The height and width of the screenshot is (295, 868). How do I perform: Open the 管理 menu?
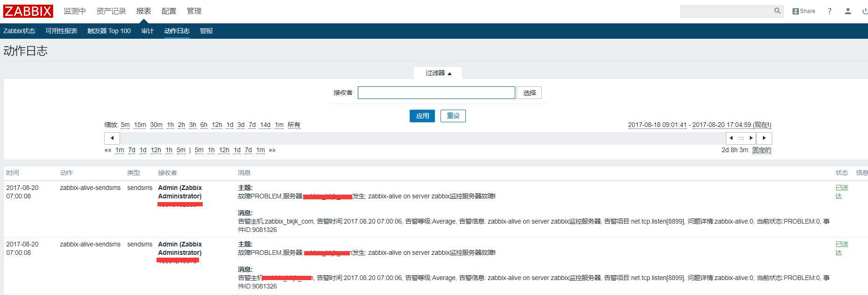coord(194,11)
